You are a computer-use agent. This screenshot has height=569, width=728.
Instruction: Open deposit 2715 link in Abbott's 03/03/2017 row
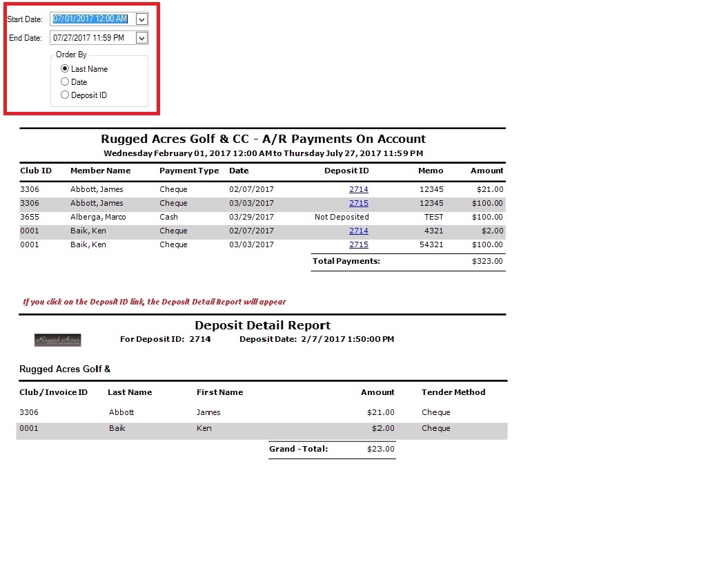click(358, 203)
